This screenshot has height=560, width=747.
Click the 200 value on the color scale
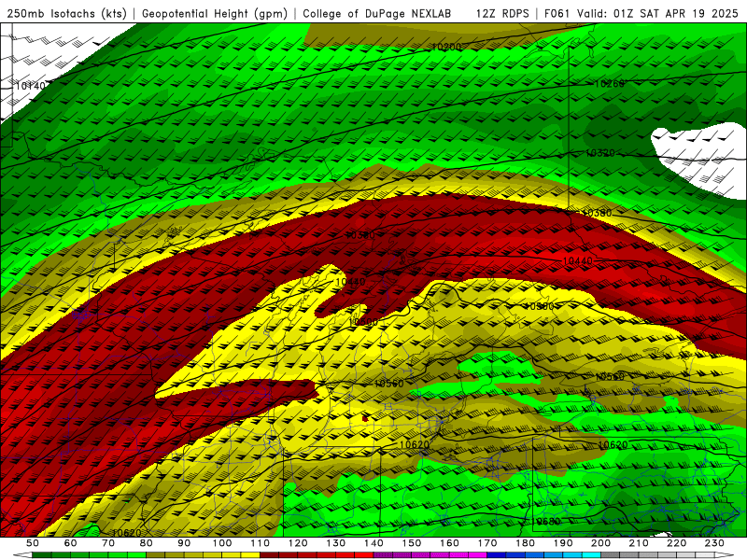(600, 543)
